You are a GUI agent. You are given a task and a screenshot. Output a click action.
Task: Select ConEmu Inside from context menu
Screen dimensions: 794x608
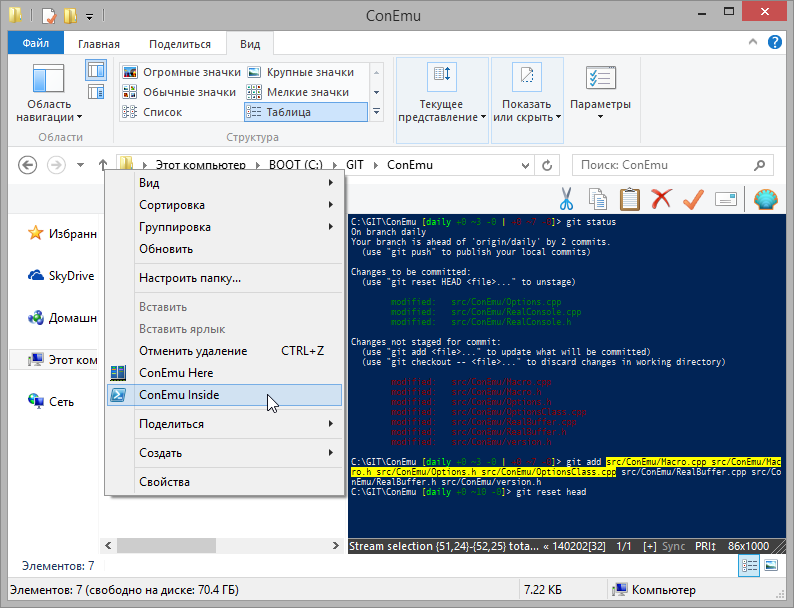tap(180, 395)
